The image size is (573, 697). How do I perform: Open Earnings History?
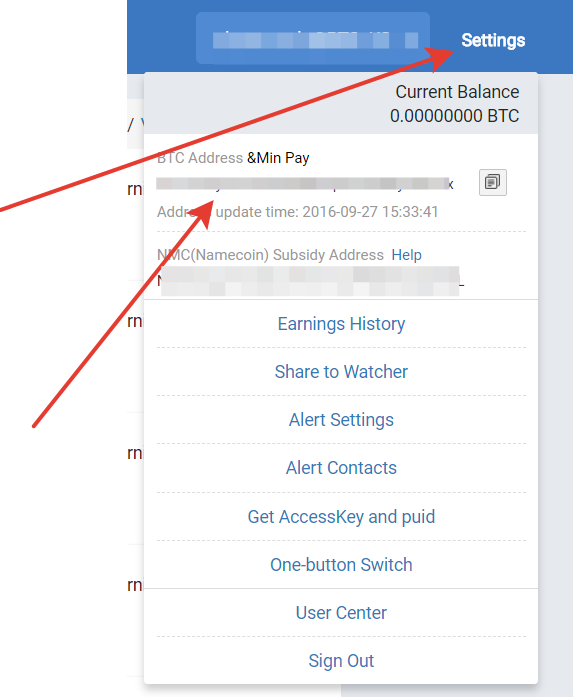click(341, 324)
